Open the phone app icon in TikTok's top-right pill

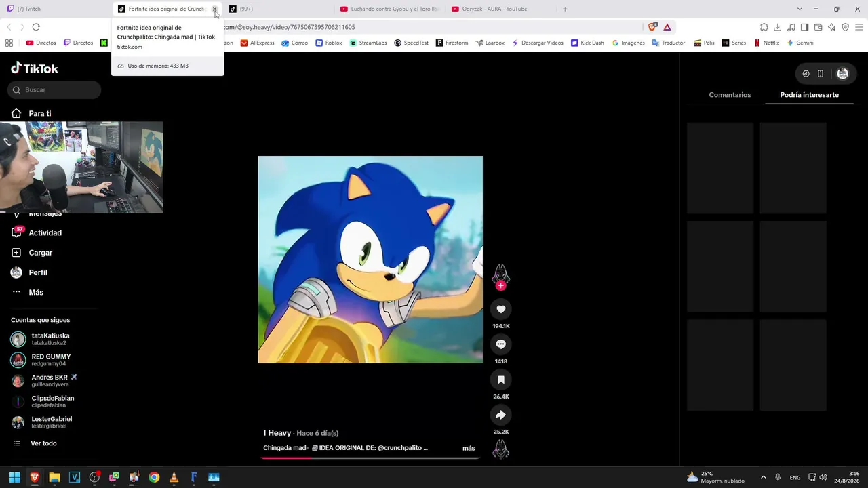[821, 74]
